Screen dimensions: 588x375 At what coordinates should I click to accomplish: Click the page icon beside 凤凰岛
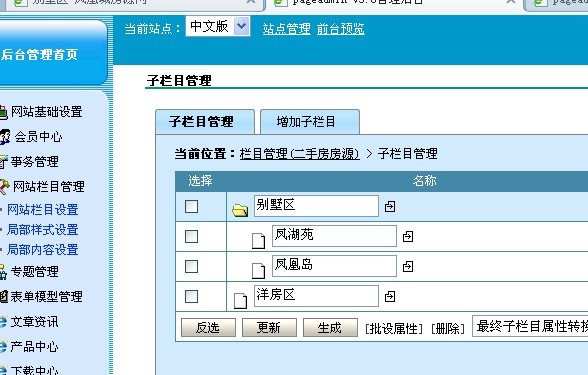click(x=258, y=271)
